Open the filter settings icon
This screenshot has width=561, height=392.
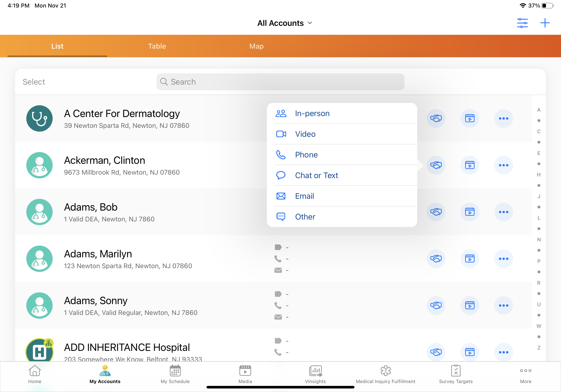pyautogui.click(x=522, y=23)
